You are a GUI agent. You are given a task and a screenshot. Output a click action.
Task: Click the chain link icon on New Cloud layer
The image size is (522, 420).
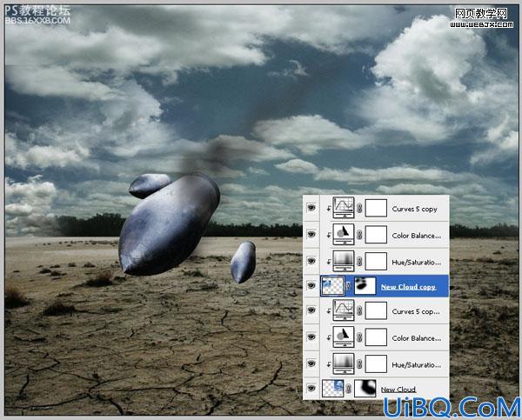point(349,389)
